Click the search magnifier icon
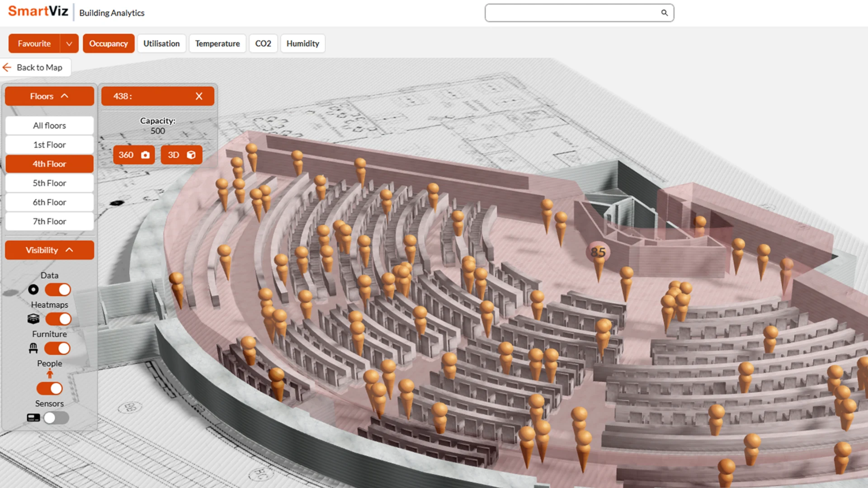The height and width of the screenshot is (488, 868). coord(664,13)
